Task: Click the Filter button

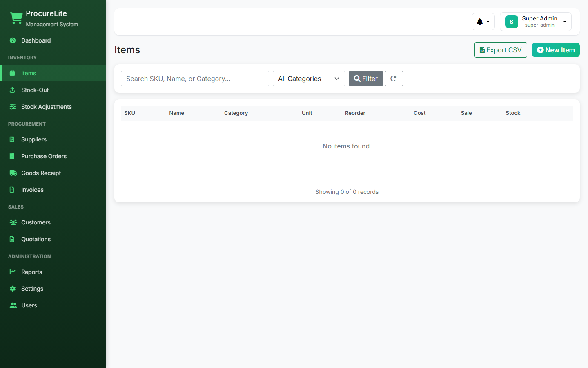Action: coord(366,79)
